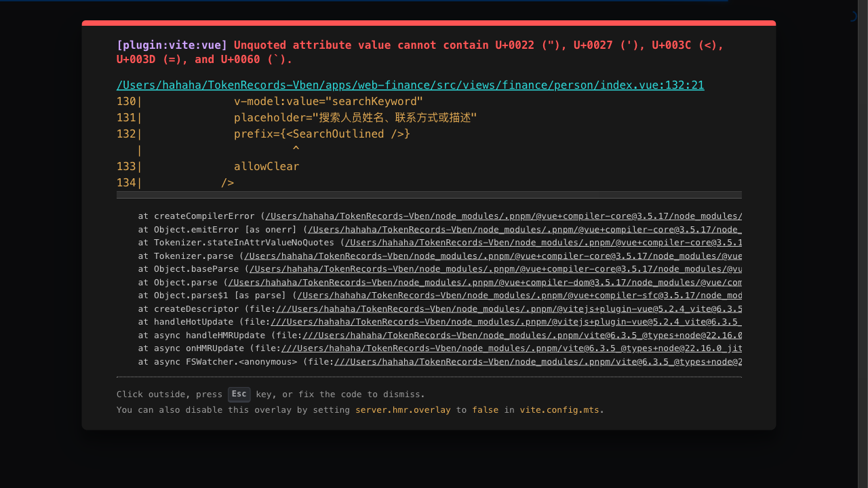
Task: Open the async handleHMRUpdate stack link
Action: (522, 335)
